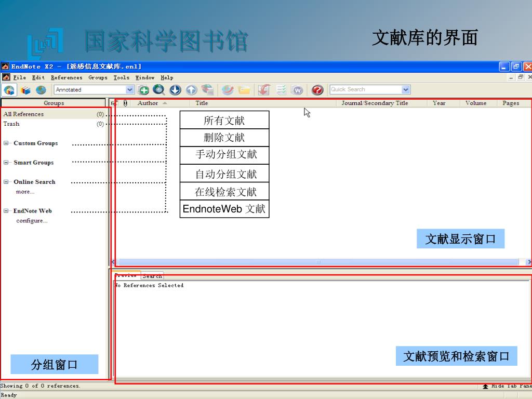This screenshot has width=532, height=399.
Task: Click the green plus New Reference icon
Action: click(x=143, y=90)
